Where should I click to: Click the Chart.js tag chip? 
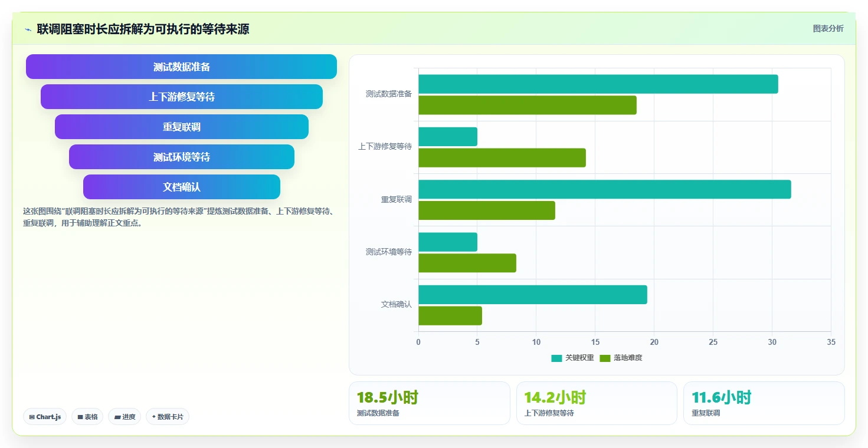pyautogui.click(x=45, y=417)
